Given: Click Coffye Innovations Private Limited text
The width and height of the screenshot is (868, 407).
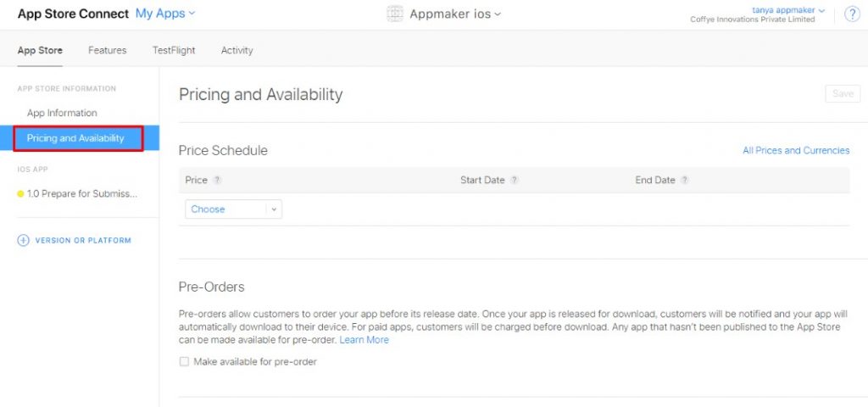Looking at the screenshot, I should tap(753, 20).
